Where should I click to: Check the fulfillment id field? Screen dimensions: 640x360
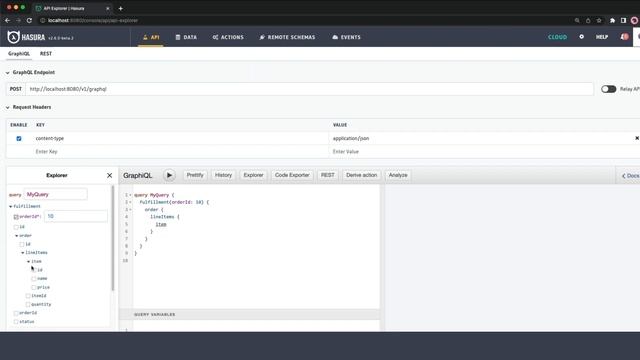(16, 227)
